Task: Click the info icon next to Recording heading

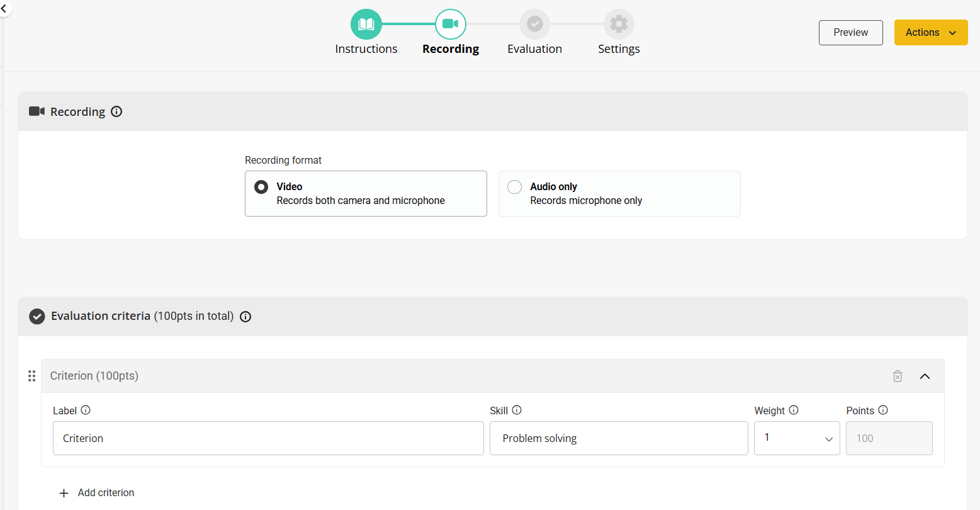Action: (116, 111)
